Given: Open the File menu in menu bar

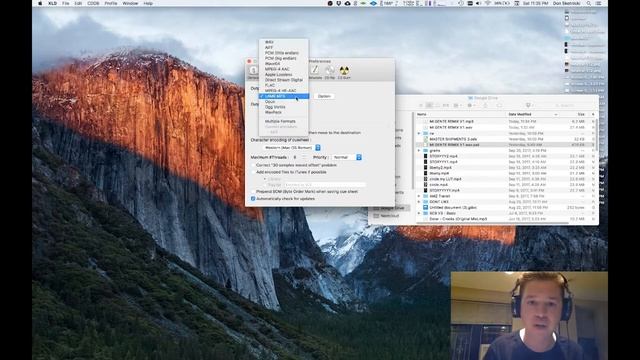Looking at the screenshot, I should tap(65, 3).
